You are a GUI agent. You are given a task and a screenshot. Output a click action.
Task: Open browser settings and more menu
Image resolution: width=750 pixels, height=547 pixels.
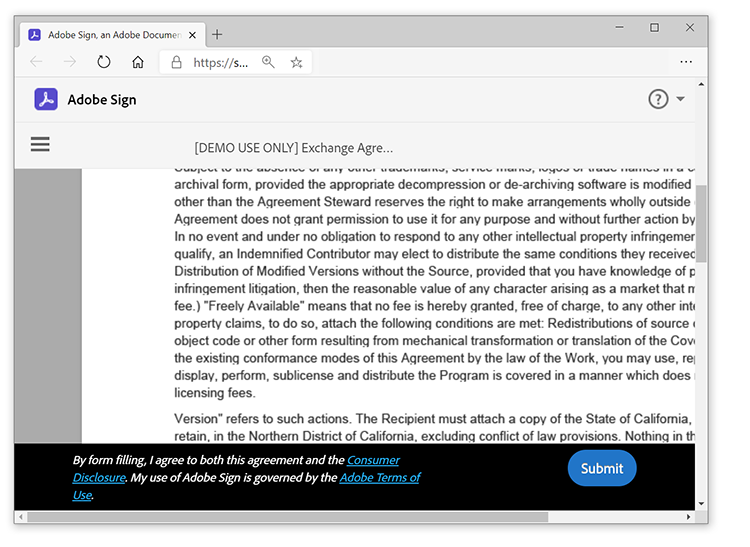coord(686,62)
